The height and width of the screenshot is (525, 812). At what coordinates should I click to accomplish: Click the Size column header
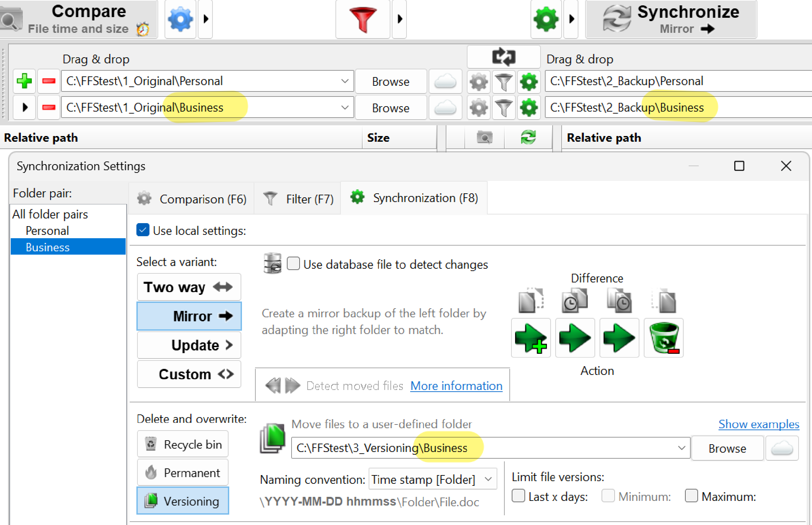(x=399, y=138)
